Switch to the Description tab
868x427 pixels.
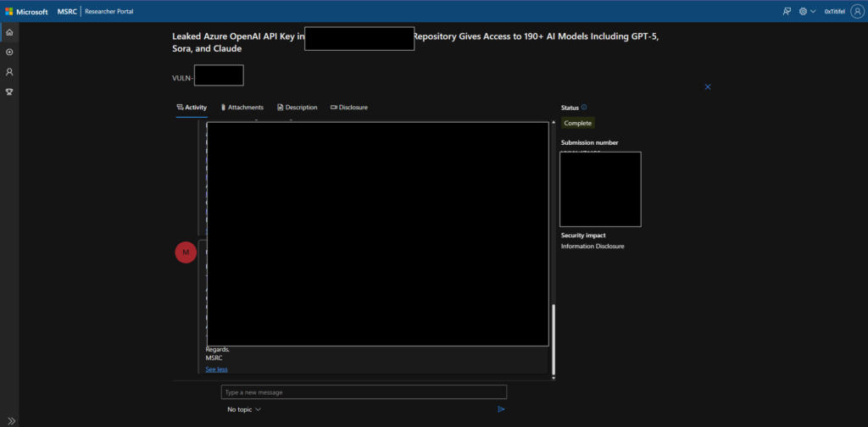tap(297, 108)
